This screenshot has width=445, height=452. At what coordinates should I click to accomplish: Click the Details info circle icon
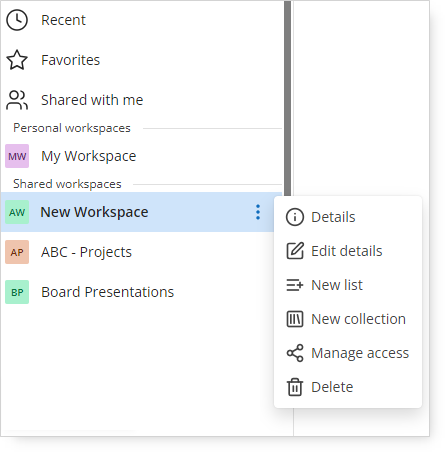(295, 217)
